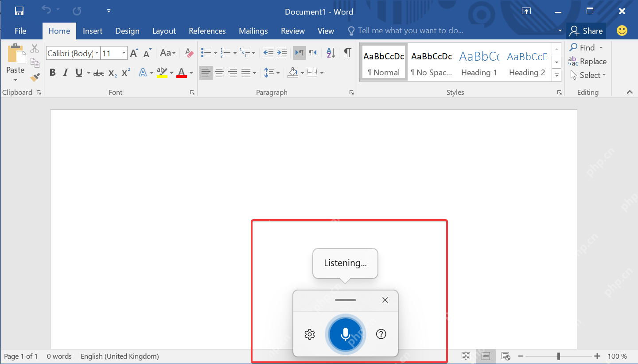Open the File tab
Screen dimensions: 638x364
[20, 31]
